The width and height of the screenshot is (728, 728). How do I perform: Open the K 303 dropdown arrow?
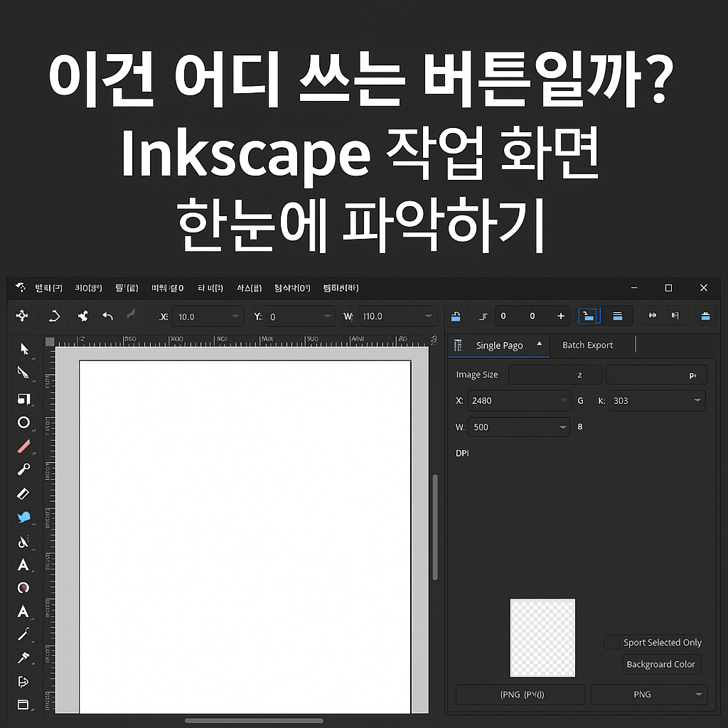click(x=697, y=400)
